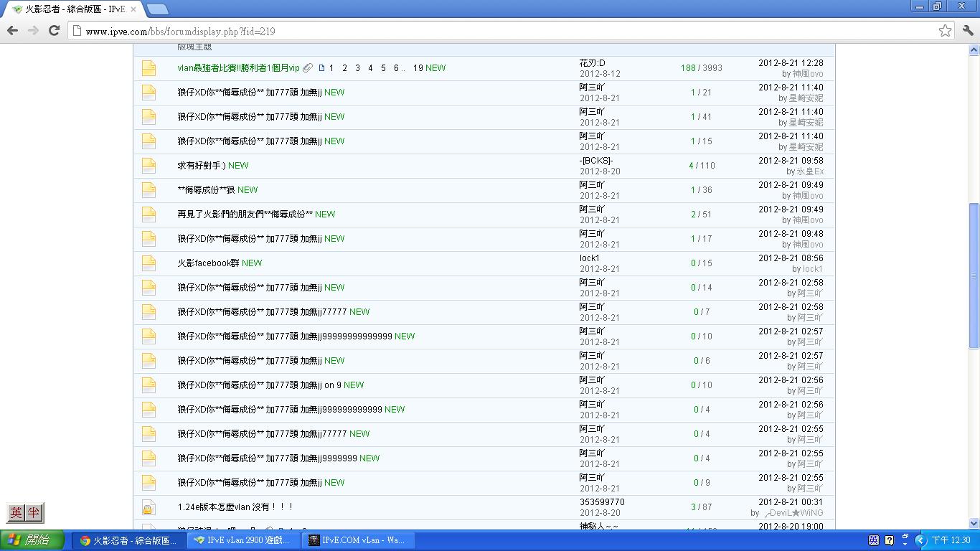This screenshot has height=551, width=980.
Task: Click the folder icon beside 加無jj on 9 thread
Action: pyautogui.click(x=149, y=385)
